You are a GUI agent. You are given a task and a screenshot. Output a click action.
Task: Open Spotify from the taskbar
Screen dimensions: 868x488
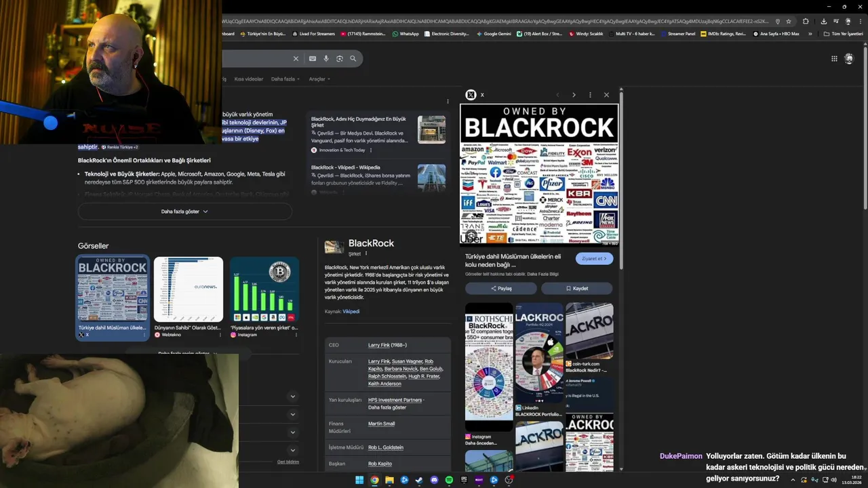(449, 480)
